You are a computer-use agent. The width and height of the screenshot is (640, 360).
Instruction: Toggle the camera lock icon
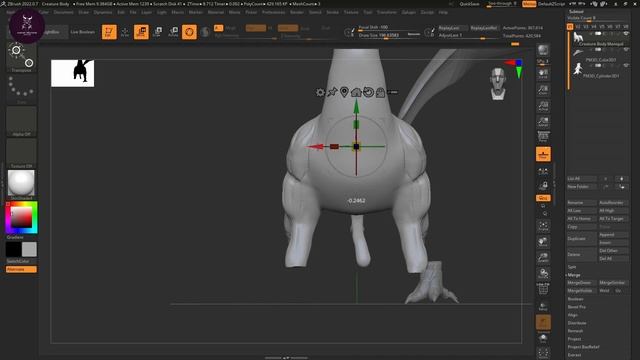[543, 186]
